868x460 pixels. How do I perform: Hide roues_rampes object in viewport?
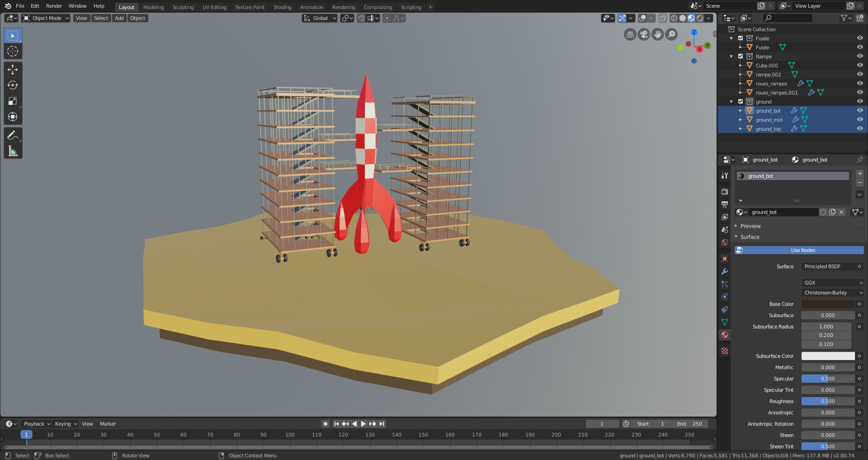coord(860,84)
